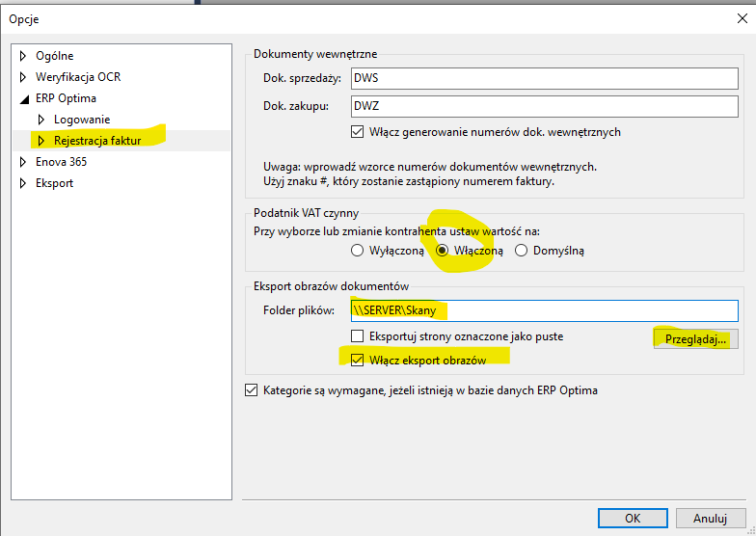Click the Folder plików path field

(544, 310)
